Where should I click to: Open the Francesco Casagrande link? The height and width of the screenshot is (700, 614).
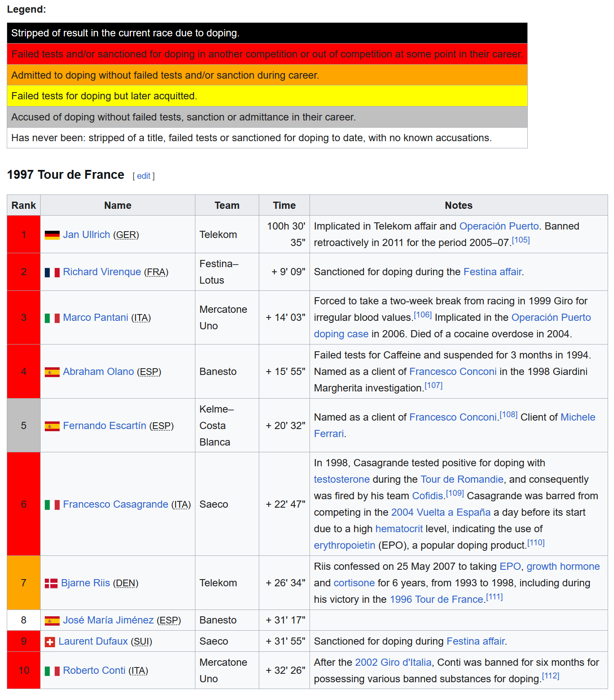[115, 504]
